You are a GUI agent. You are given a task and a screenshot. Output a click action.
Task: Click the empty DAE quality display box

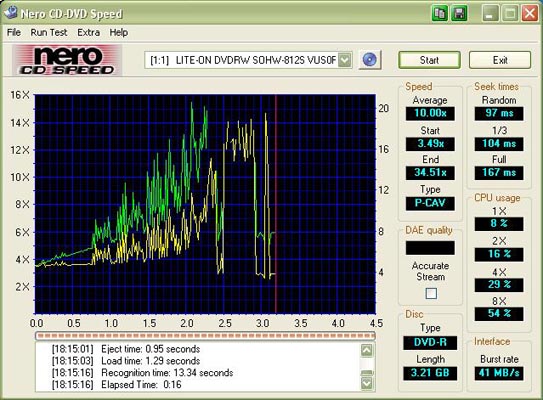(x=430, y=248)
